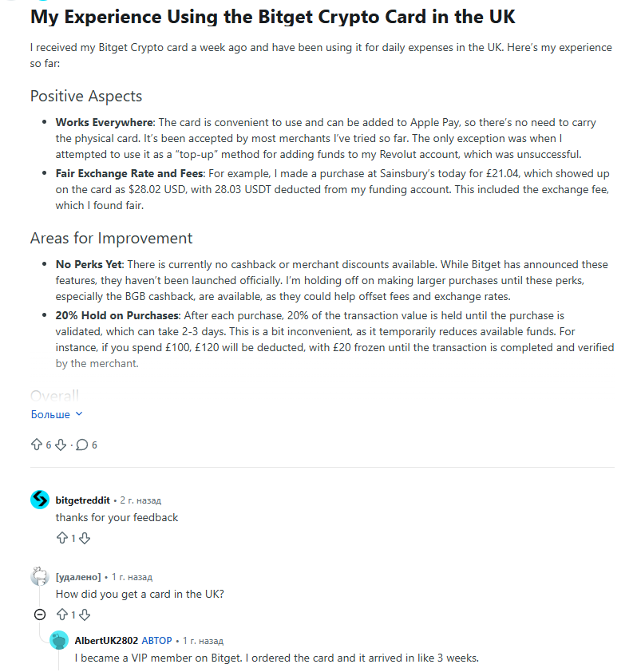This screenshot has height=672, width=633.
Task: Upvote the Bitget Crypto Card post
Action: point(37,445)
